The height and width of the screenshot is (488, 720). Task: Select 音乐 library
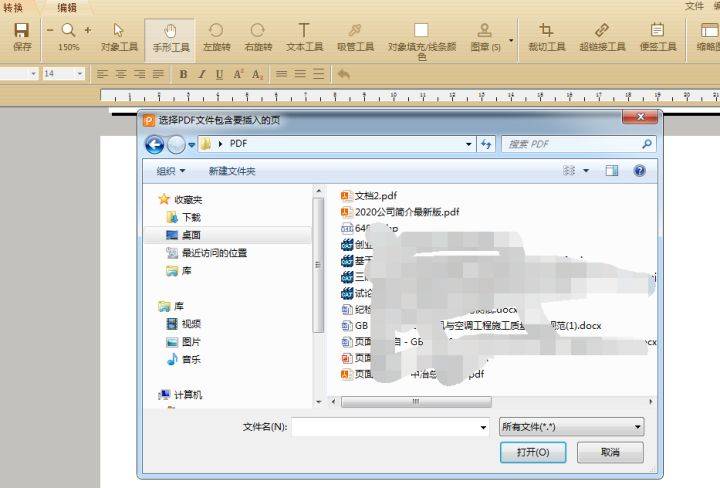184,359
